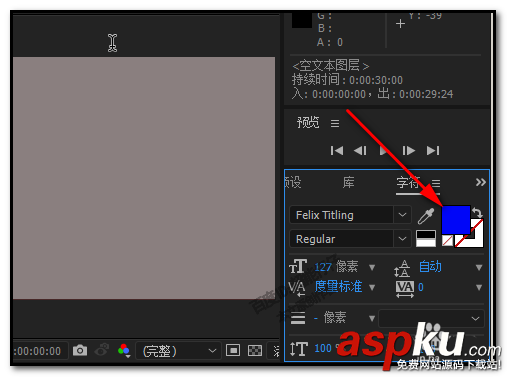Edit the 127 像素 font size value
Image resolution: width=507 pixels, height=377 pixels.
pos(336,267)
